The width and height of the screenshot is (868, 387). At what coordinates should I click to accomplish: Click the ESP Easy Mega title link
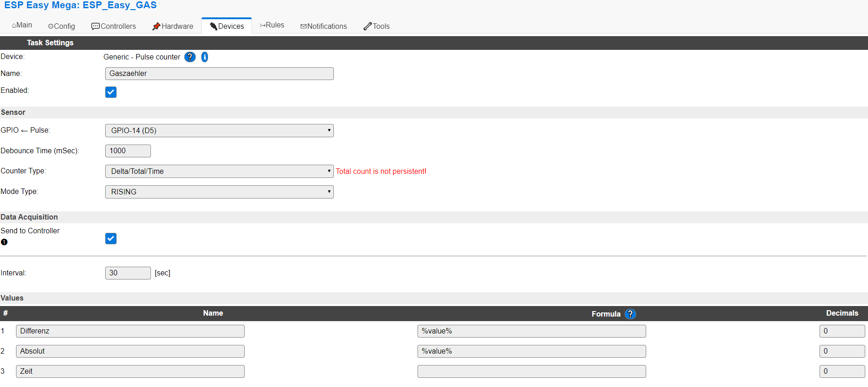click(x=80, y=5)
